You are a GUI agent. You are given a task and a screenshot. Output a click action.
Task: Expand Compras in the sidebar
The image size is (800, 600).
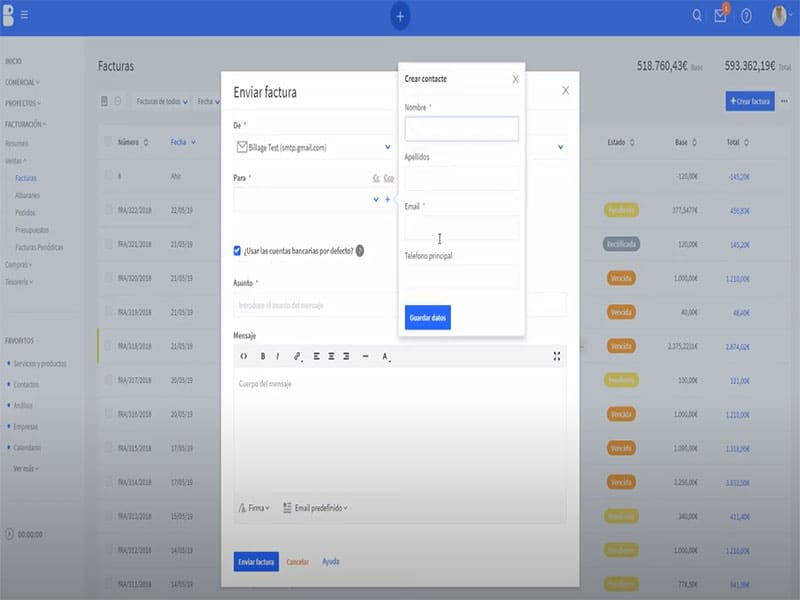(18, 265)
